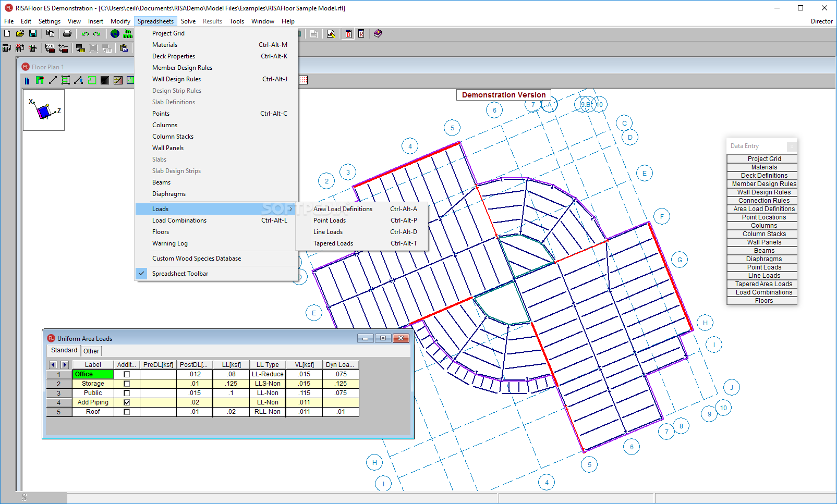Toggle Additive checkbox for Storage row
The width and height of the screenshot is (837, 504).
pyautogui.click(x=127, y=384)
